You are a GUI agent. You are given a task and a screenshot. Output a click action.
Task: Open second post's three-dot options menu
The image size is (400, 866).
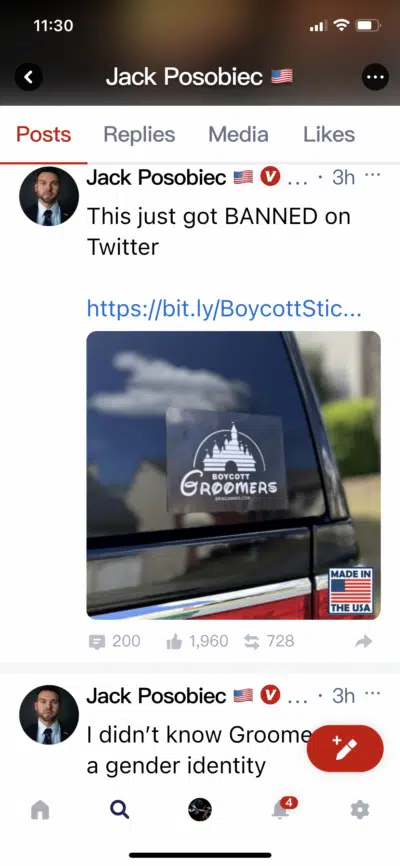click(x=373, y=694)
